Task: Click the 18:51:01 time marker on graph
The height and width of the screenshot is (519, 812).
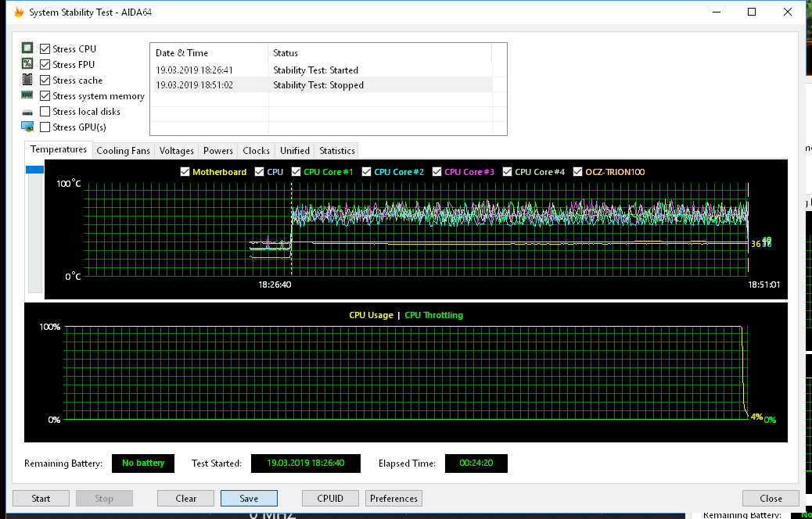Action: click(x=763, y=284)
